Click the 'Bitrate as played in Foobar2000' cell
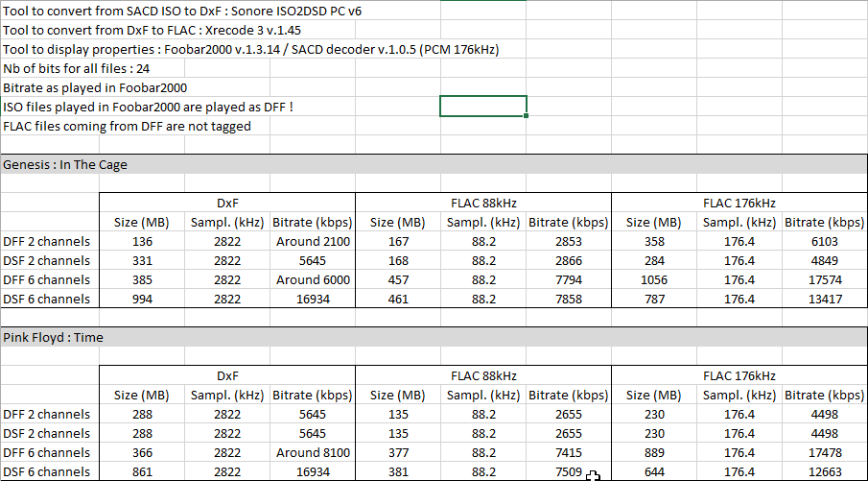 click(x=95, y=87)
